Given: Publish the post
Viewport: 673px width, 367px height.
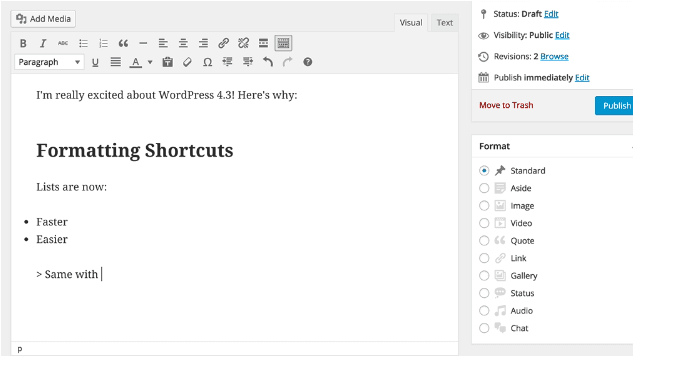Looking at the screenshot, I should pyautogui.click(x=614, y=106).
